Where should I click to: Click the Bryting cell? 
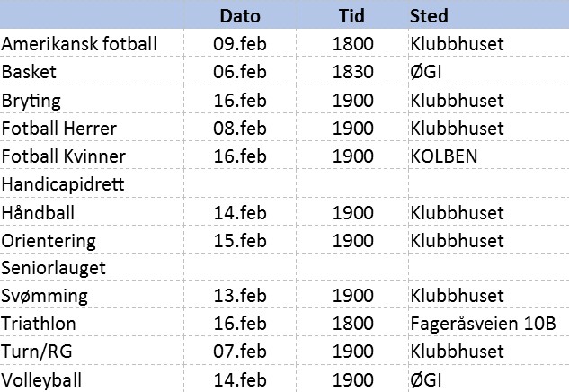[x=31, y=100]
